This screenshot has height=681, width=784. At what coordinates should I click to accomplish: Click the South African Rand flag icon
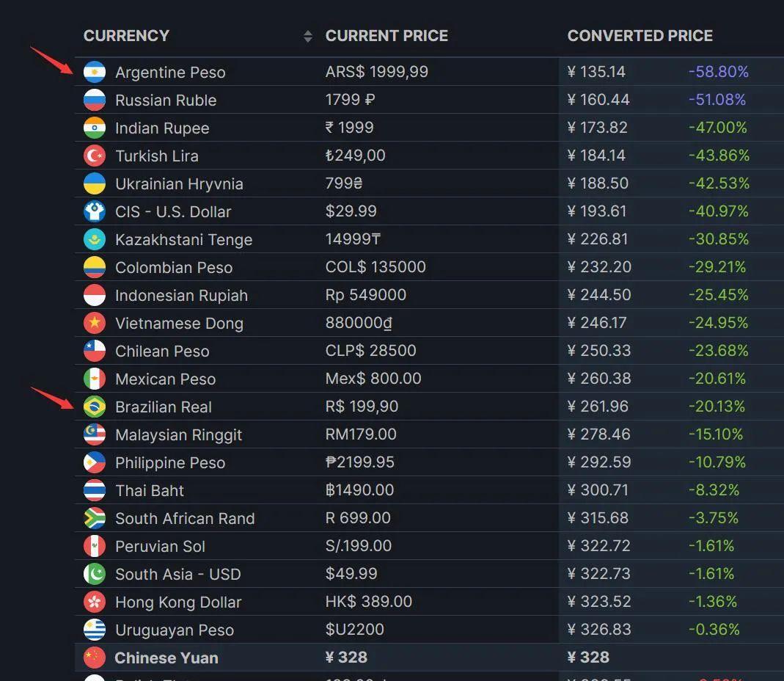pos(95,518)
